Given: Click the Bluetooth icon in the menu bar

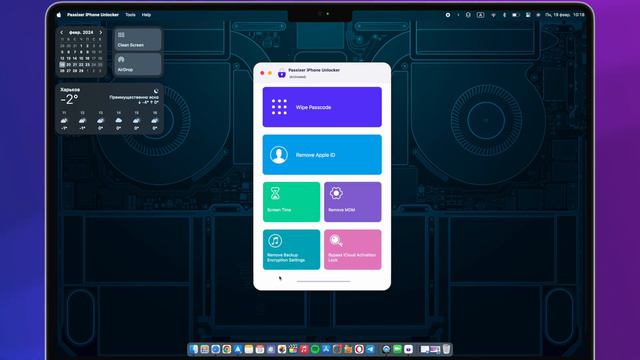Looking at the screenshot, I should [x=504, y=15].
